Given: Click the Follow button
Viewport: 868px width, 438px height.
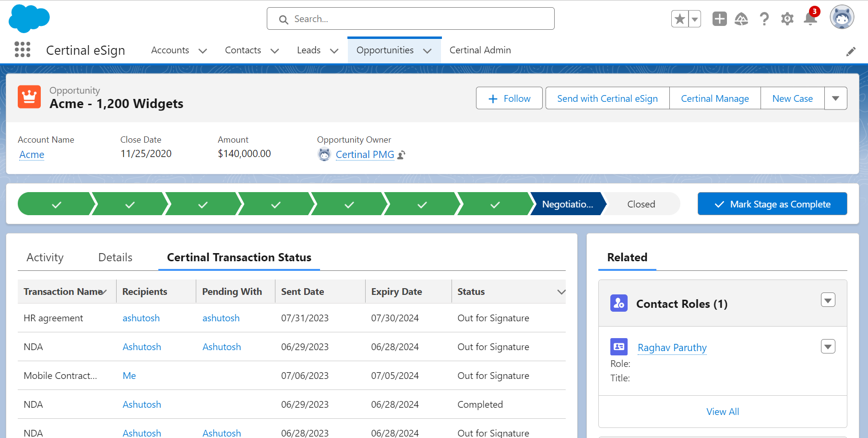Looking at the screenshot, I should point(509,98).
